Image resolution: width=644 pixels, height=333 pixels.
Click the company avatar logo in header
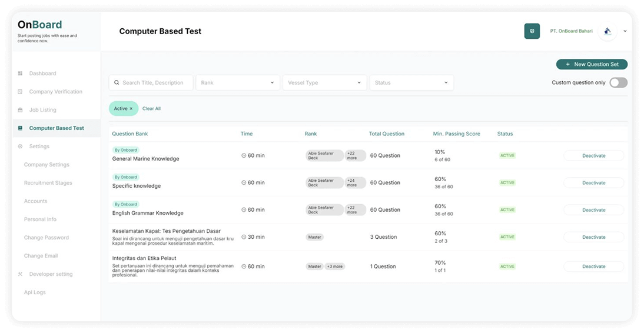608,31
